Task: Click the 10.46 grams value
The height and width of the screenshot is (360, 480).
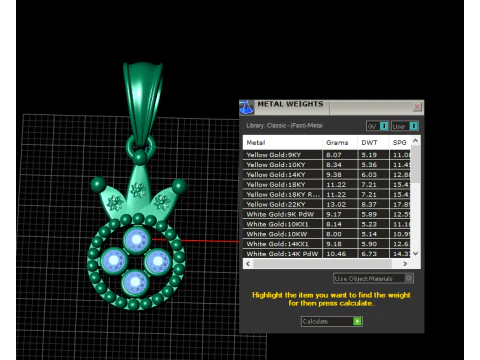Action: [x=336, y=254]
